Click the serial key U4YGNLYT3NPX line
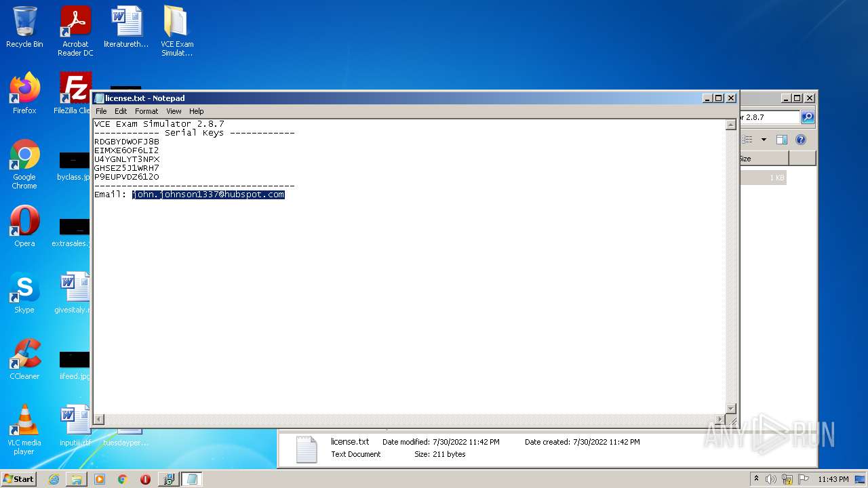 point(127,159)
